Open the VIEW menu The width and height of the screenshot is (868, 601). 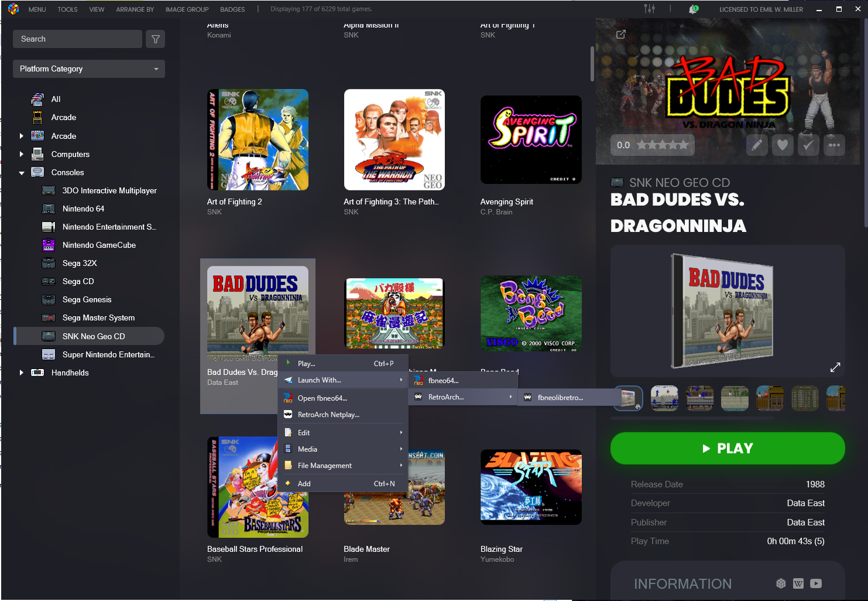click(x=97, y=9)
